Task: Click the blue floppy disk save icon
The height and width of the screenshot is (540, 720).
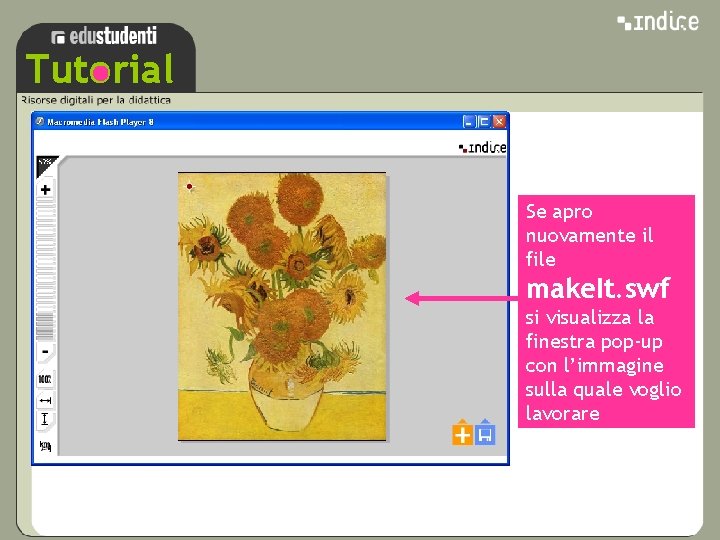Action: click(485, 433)
